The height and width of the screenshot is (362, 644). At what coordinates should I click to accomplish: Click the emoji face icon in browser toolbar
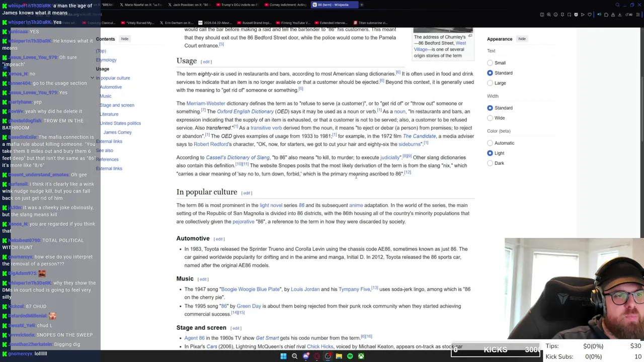click(x=555, y=15)
